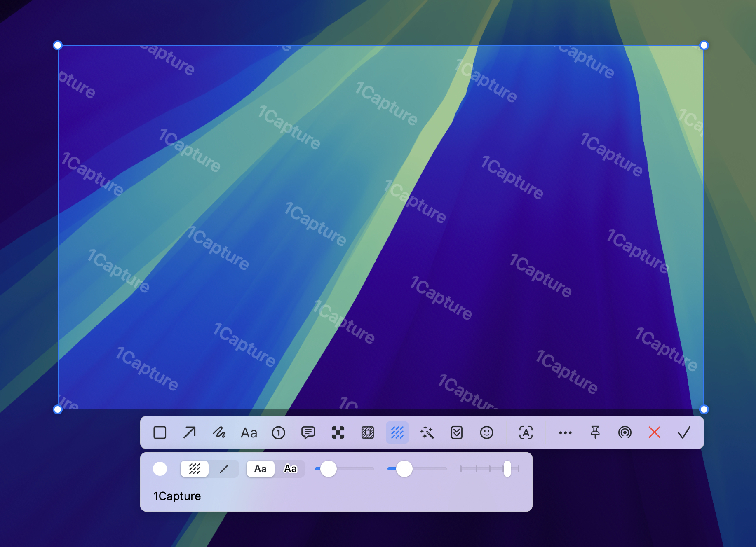Select the hatched blur area tool

(367, 432)
